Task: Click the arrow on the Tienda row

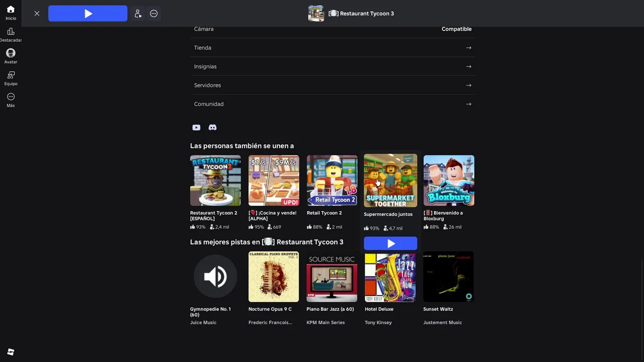Action: tap(468, 48)
